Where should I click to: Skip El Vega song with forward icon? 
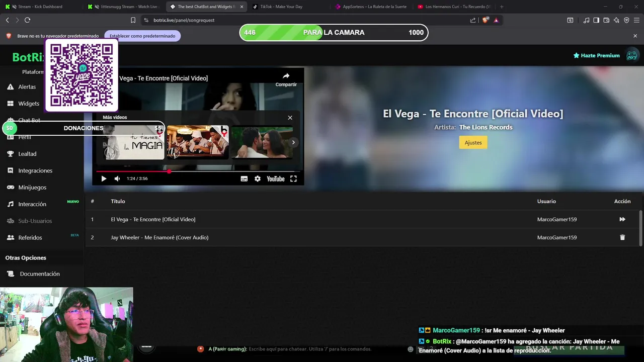click(622, 219)
